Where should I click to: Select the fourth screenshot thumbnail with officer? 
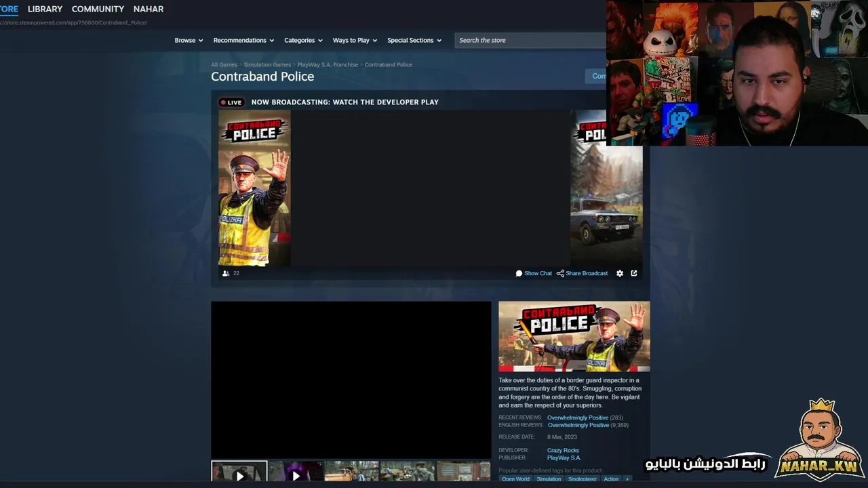[x=408, y=471]
